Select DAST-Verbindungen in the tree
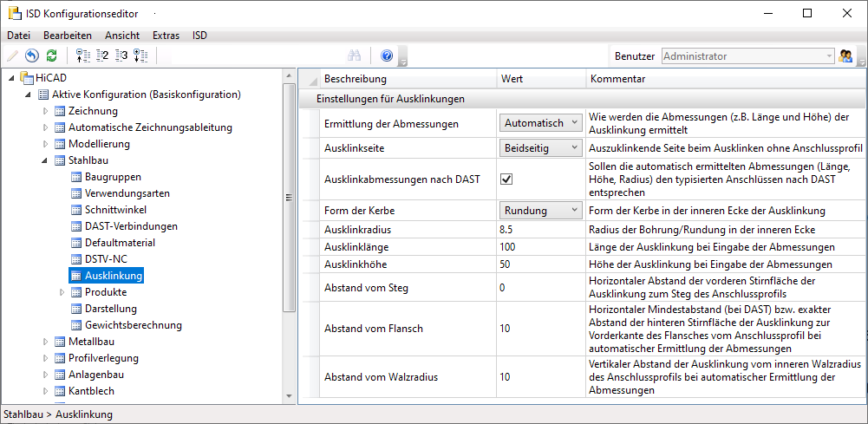This screenshot has height=424, width=868. click(x=131, y=226)
